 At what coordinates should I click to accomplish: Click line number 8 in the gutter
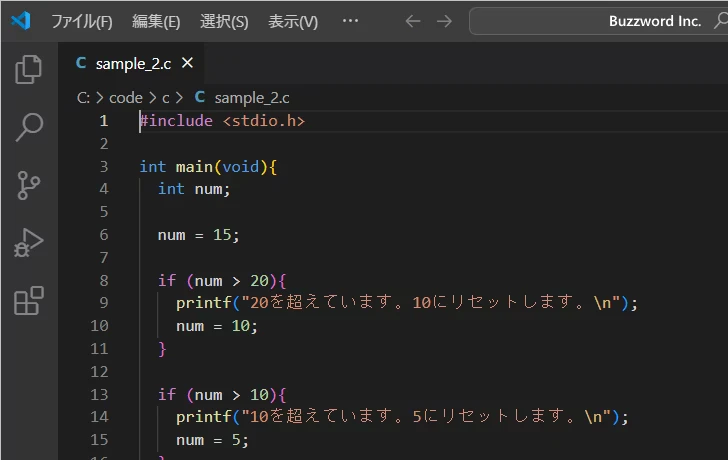(104, 281)
